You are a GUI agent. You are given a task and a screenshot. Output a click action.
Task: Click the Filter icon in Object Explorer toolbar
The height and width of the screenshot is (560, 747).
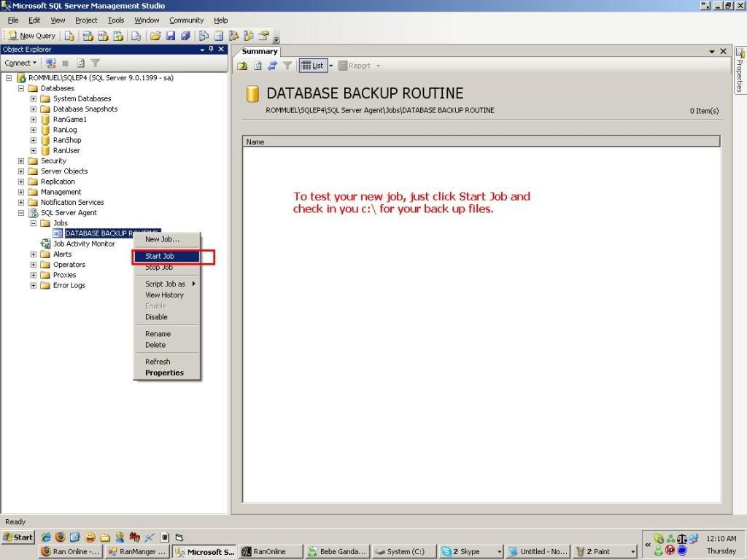(96, 63)
